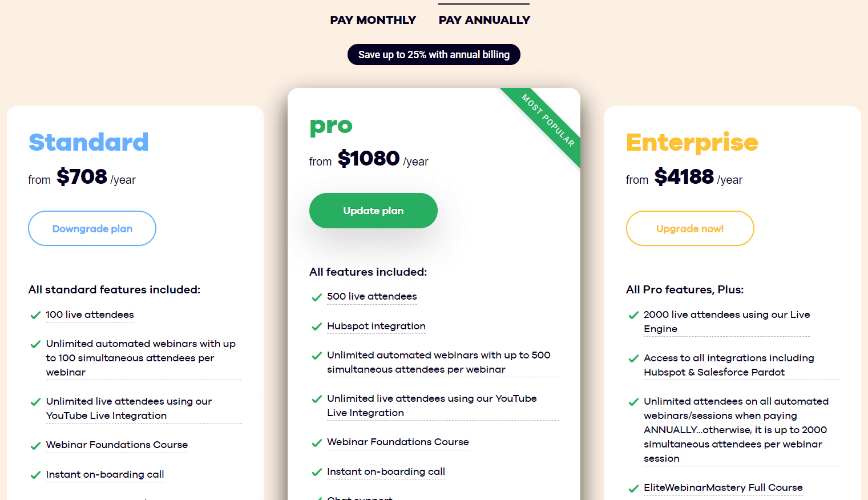
Task: Switch to the Pay Monthly tab
Action: tap(373, 20)
